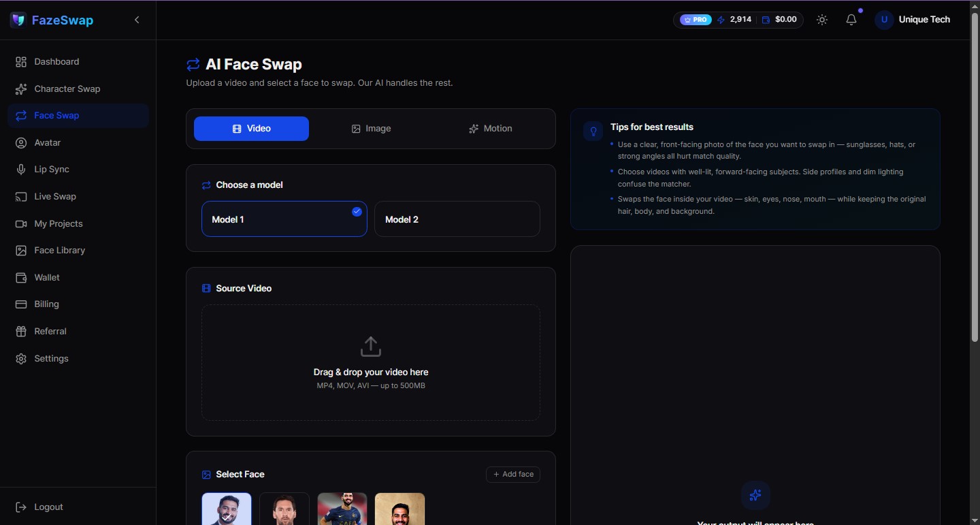The height and width of the screenshot is (525, 980).
Task: Toggle light theme with the sun icon
Action: click(x=822, y=20)
